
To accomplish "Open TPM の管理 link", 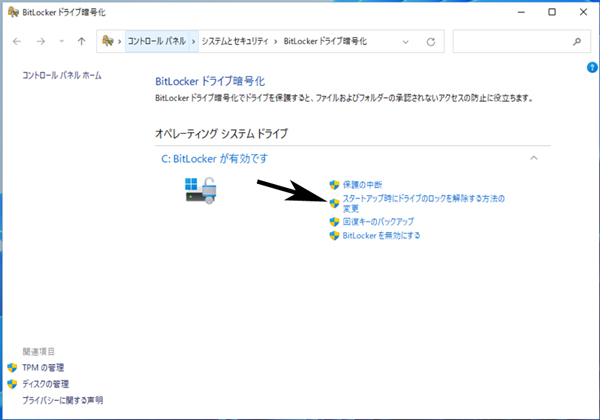I will tap(43, 368).
